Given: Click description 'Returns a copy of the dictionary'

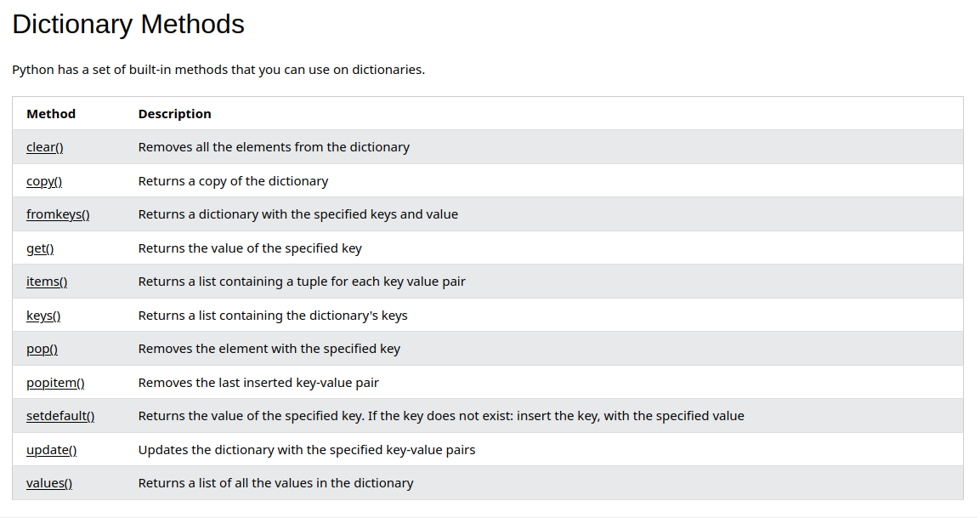Looking at the screenshot, I should [233, 181].
